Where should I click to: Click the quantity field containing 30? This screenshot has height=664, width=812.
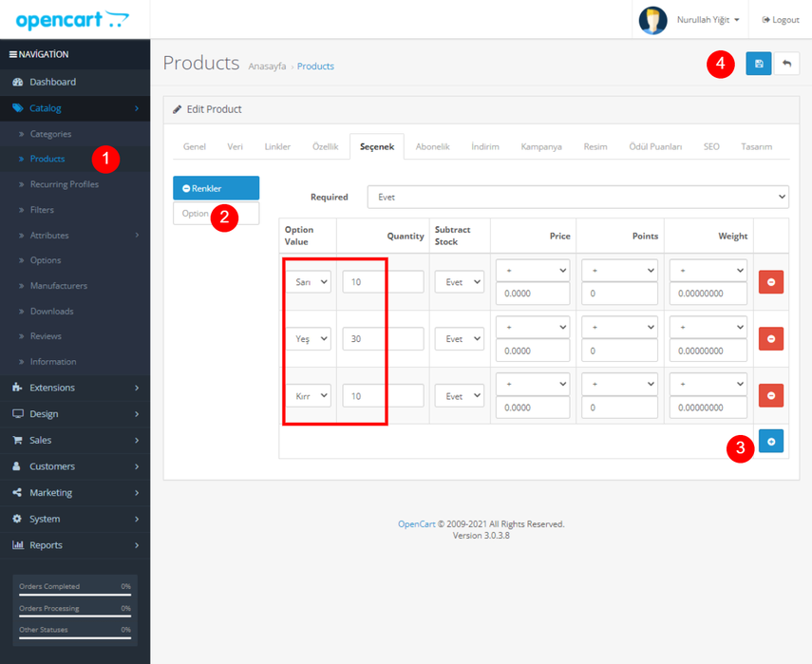coord(383,339)
